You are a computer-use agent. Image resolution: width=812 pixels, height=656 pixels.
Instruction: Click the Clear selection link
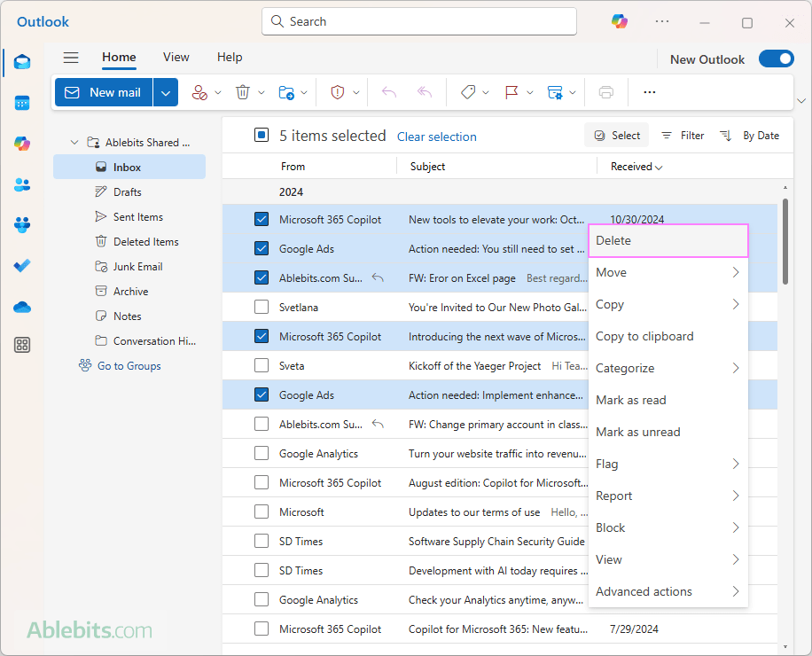(436, 136)
